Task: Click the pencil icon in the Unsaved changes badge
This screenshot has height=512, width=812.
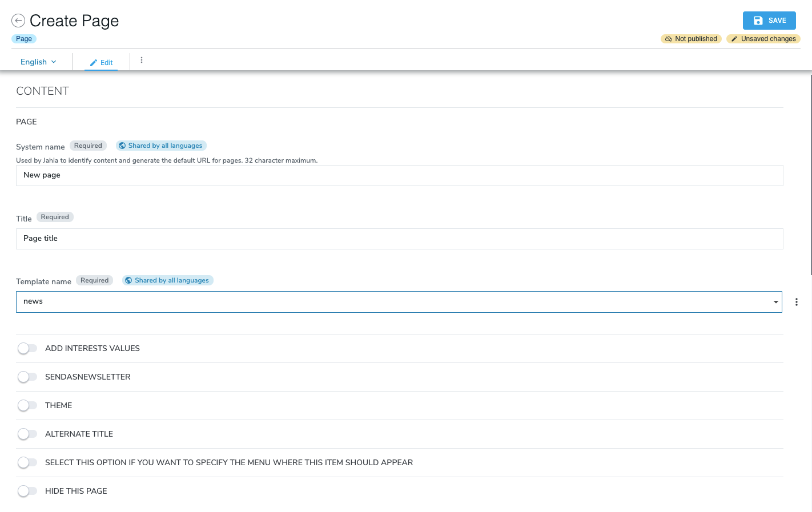Action: (734, 39)
